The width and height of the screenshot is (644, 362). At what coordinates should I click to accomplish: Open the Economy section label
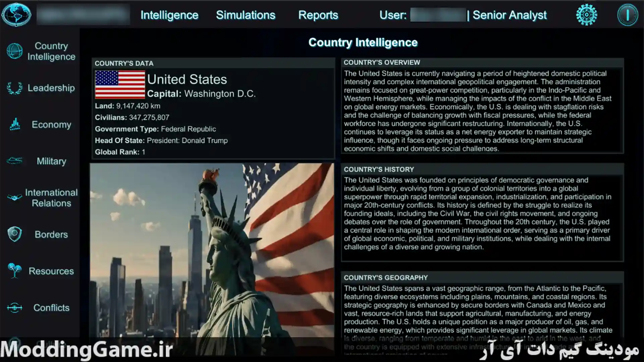tap(51, 125)
